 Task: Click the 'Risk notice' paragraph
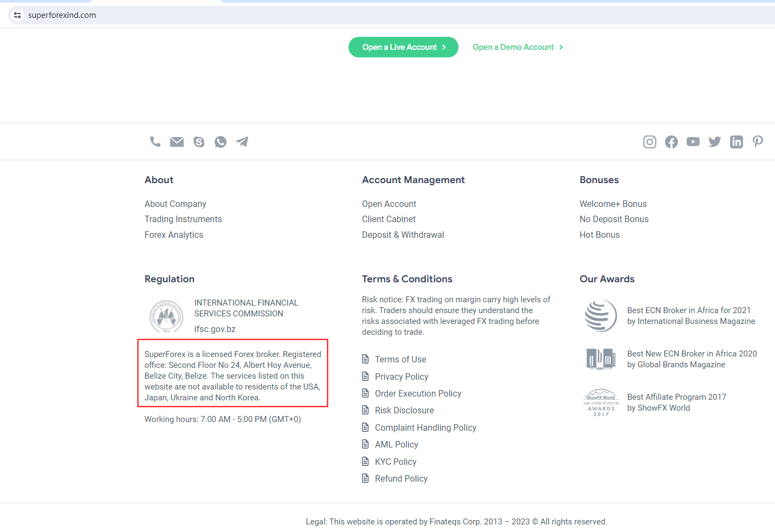pos(456,316)
